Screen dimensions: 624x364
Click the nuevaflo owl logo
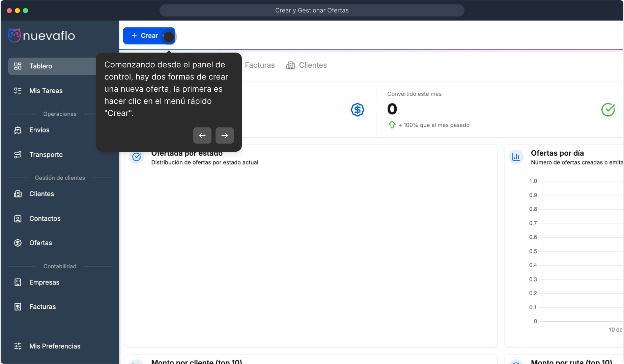[x=15, y=35]
